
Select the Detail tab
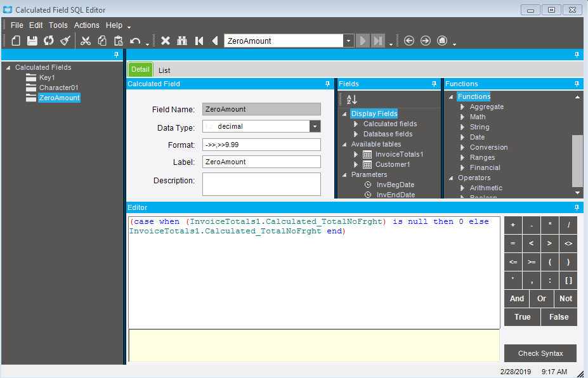pos(140,69)
